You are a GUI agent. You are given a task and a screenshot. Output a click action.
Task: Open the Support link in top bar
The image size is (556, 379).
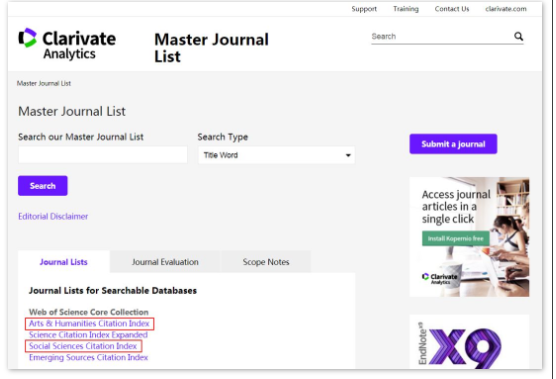pos(364,9)
